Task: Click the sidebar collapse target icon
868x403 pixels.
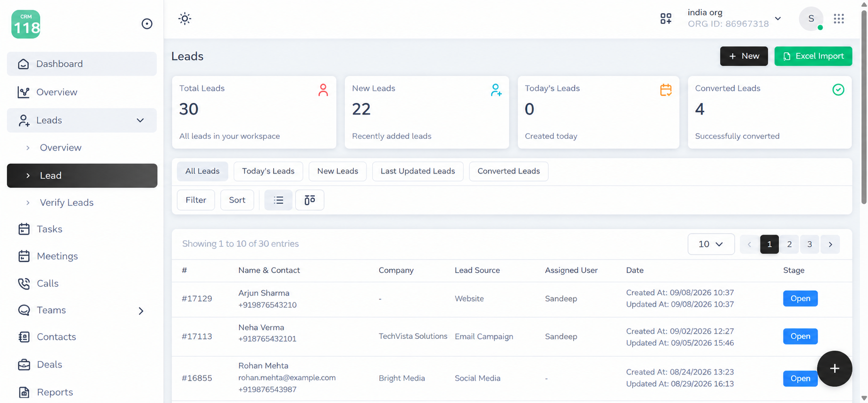Action: pos(147,24)
